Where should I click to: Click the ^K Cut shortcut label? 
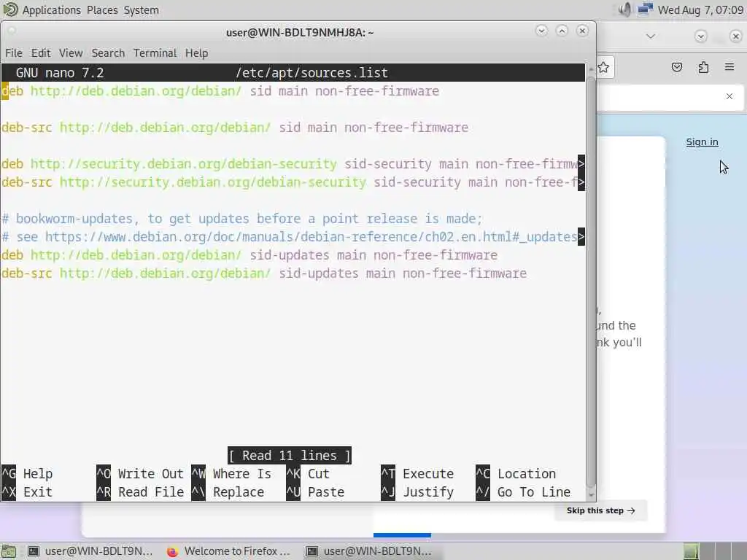click(x=308, y=474)
